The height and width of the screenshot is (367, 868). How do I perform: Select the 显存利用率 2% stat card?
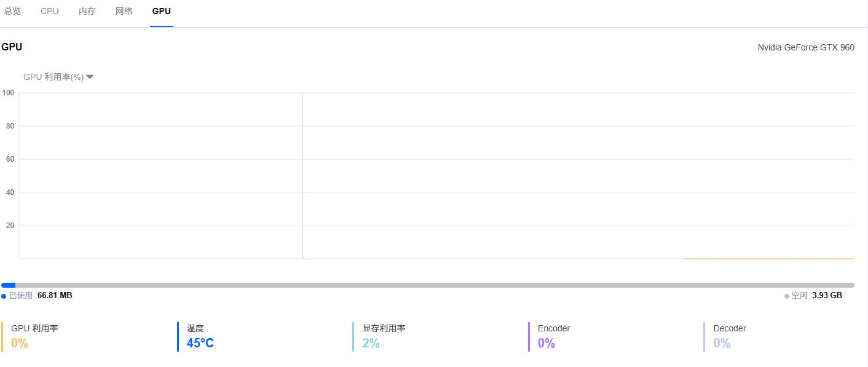(384, 336)
